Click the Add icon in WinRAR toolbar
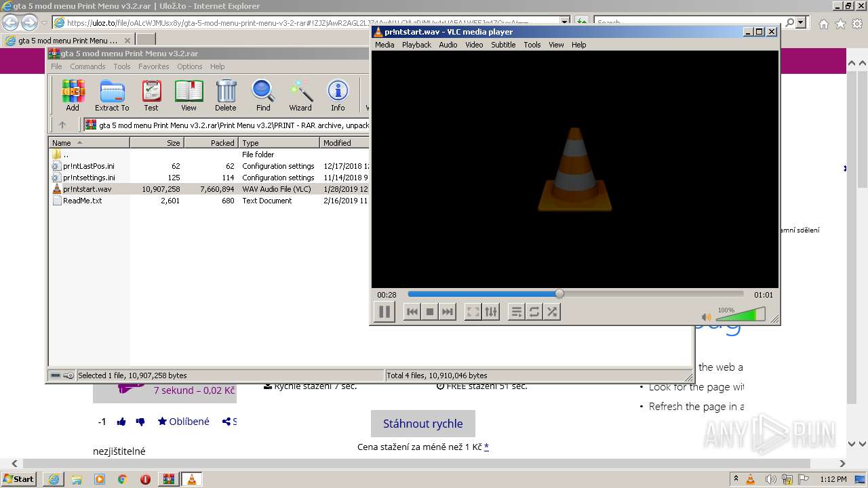This screenshot has height=488, width=868. coord(73,95)
